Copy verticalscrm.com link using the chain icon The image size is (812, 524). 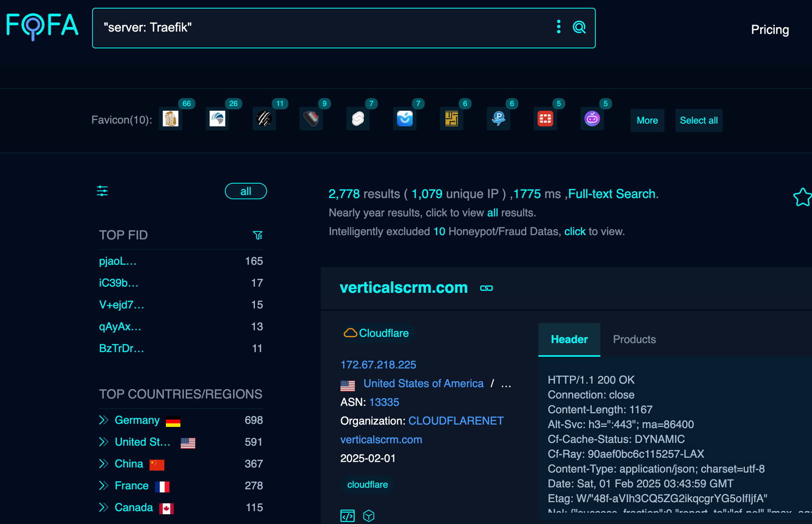(486, 288)
